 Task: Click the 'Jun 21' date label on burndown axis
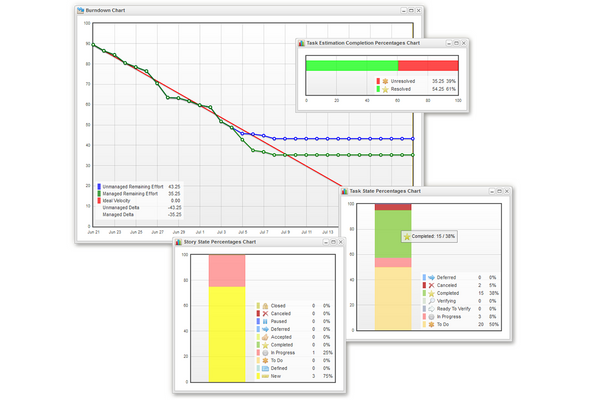coord(94,232)
